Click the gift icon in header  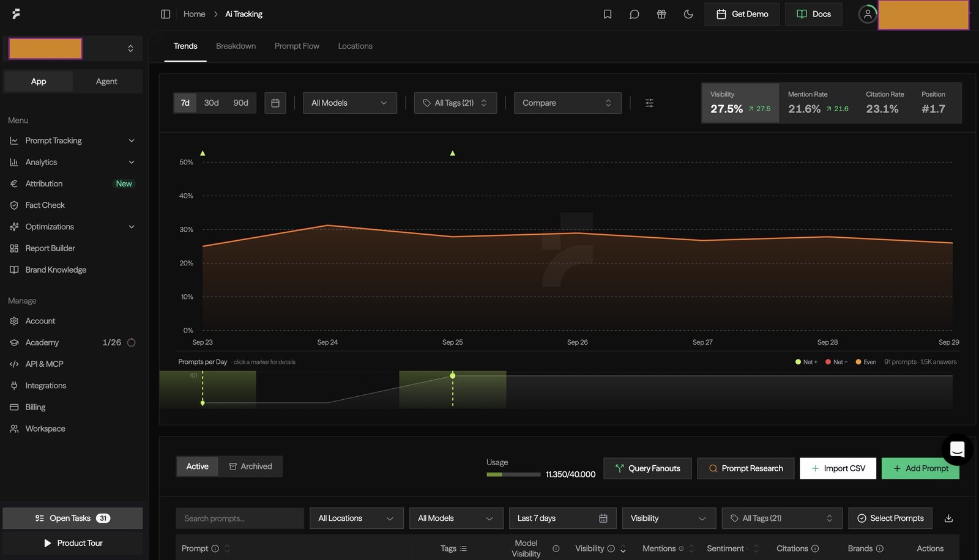661,14
